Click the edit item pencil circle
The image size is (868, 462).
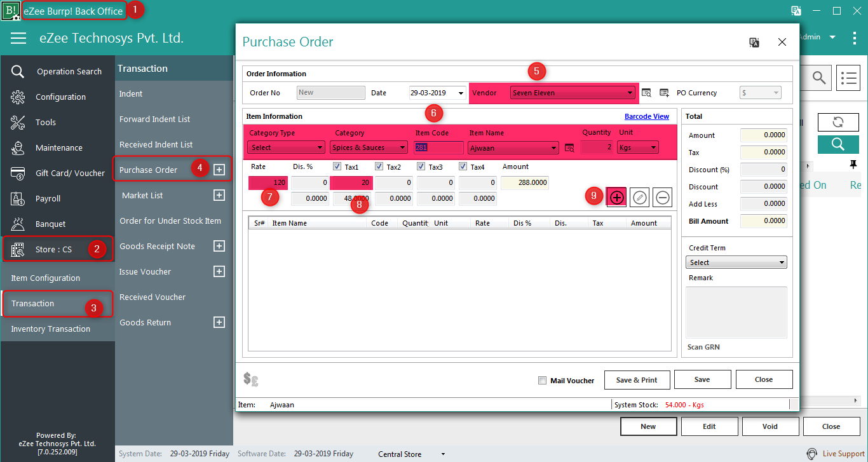tap(640, 198)
